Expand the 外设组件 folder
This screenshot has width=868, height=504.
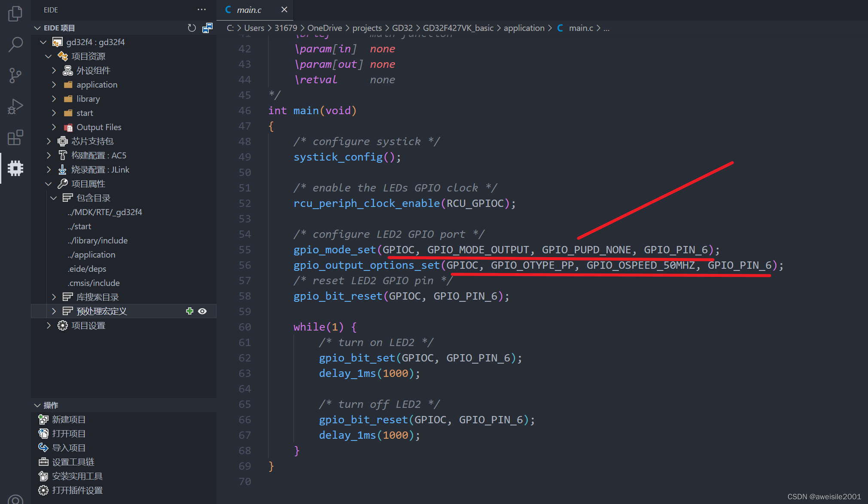tap(54, 70)
